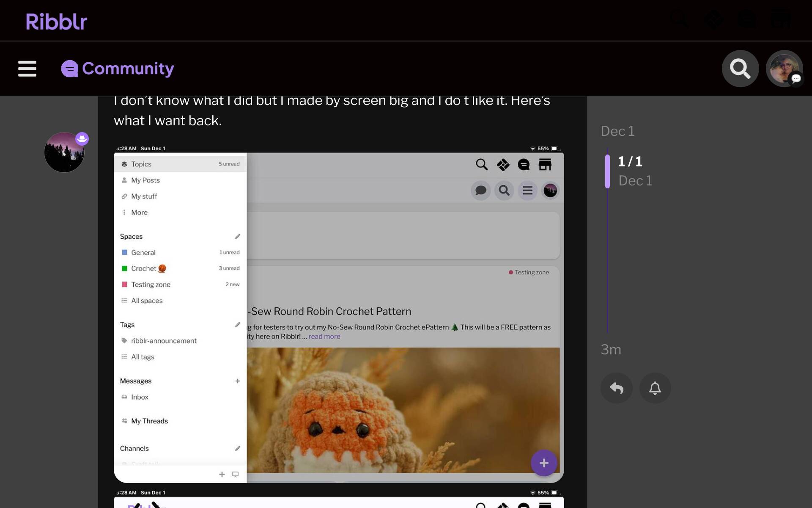Click the Channels pencil edit icon
Image resolution: width=812 pixels, height=508 pixels.
[237, 448]
